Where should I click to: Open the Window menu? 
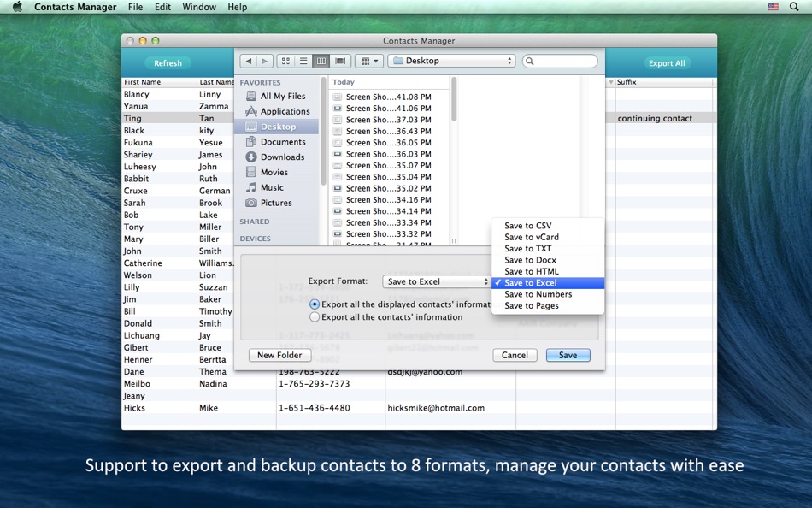click(199, 7)
